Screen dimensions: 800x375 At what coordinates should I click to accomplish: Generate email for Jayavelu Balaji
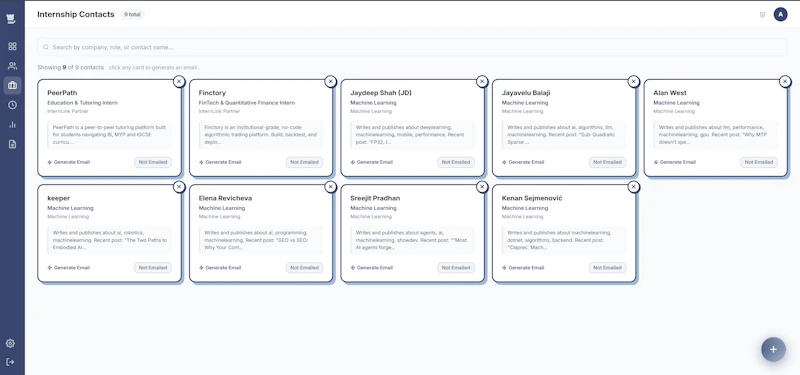point(523,162)
